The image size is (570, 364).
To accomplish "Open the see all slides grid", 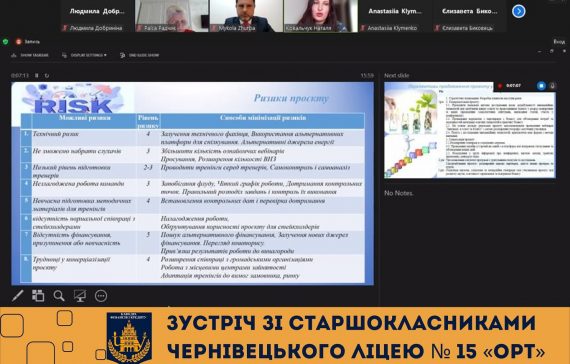I will click(38, 296).
